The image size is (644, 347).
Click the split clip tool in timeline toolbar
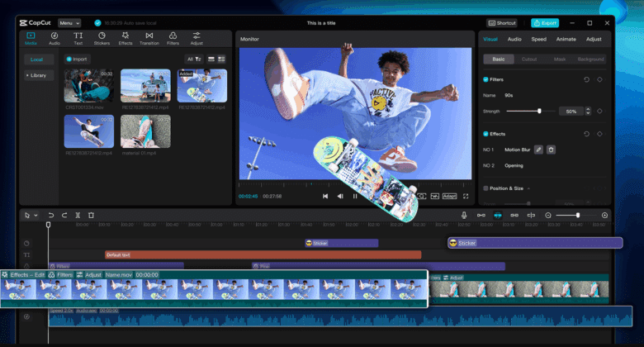point(78,216)
